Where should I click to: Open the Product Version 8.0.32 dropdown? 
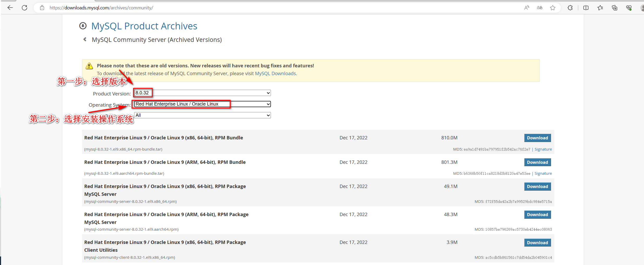[202, 93]
